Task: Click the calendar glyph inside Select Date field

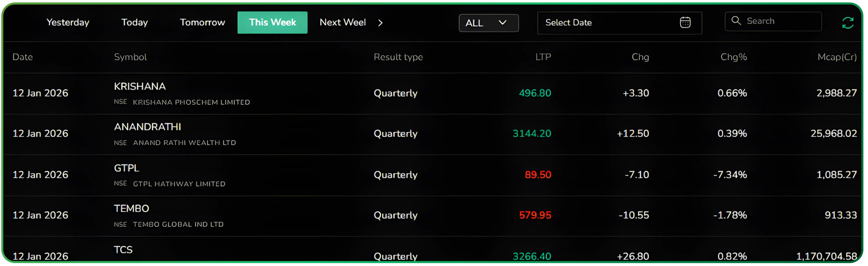Action: point(685,22)
